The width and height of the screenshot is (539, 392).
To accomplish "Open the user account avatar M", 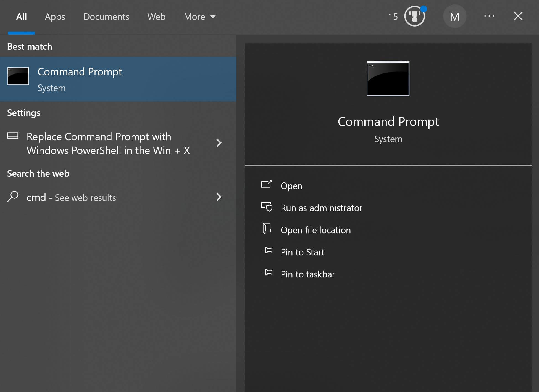I will tap(455, 17).
